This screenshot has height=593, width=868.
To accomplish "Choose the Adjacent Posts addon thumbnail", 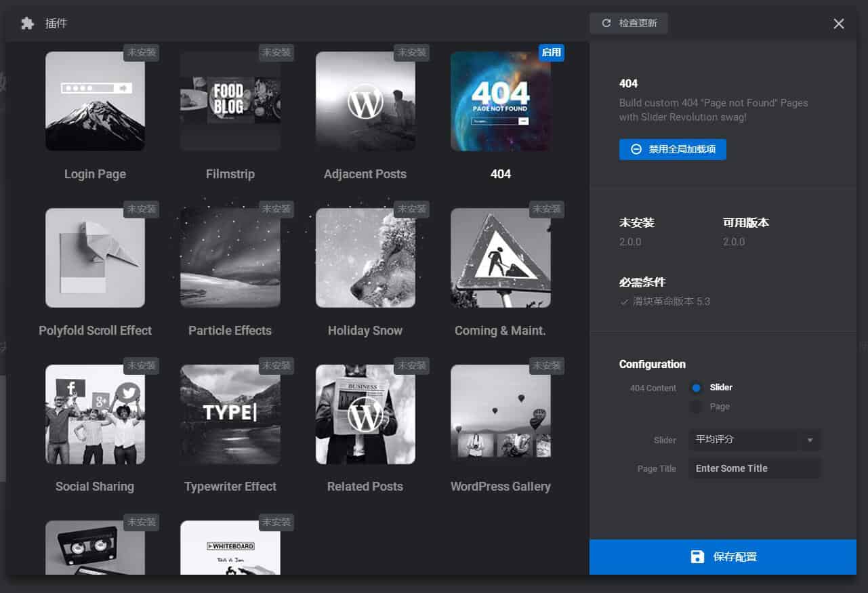I will (x=365, y=101).
